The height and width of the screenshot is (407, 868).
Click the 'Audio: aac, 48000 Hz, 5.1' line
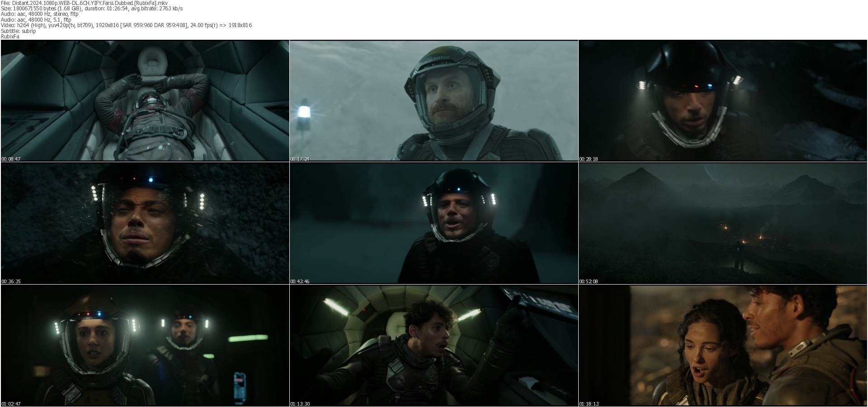tap(36, 20)
